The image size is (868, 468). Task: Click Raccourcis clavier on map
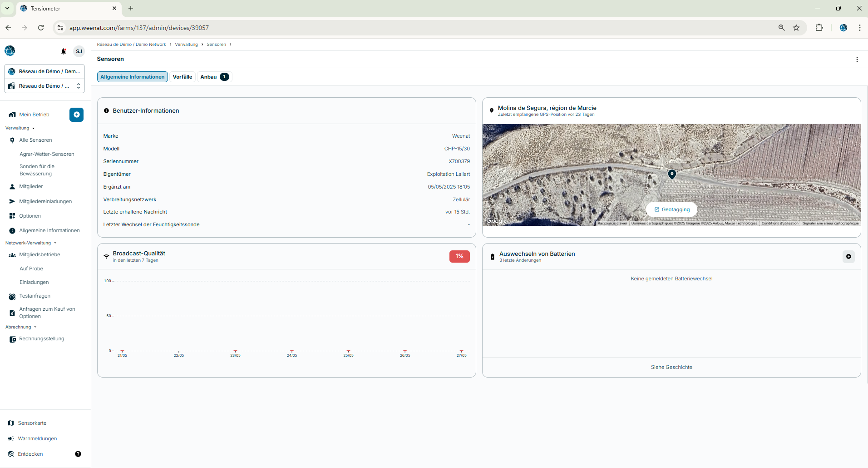pos(612,223)
